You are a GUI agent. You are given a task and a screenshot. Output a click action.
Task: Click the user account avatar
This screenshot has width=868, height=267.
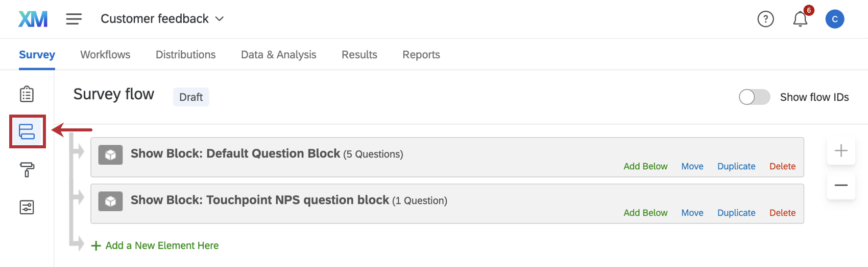click(x=835, y=19)
